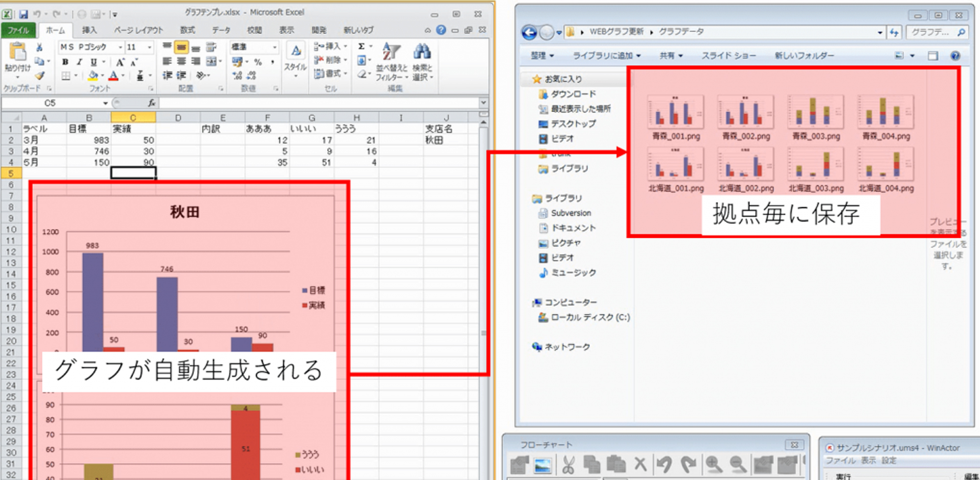
Task: Open the ファイル tab in Excel
Action: [19, 30]
